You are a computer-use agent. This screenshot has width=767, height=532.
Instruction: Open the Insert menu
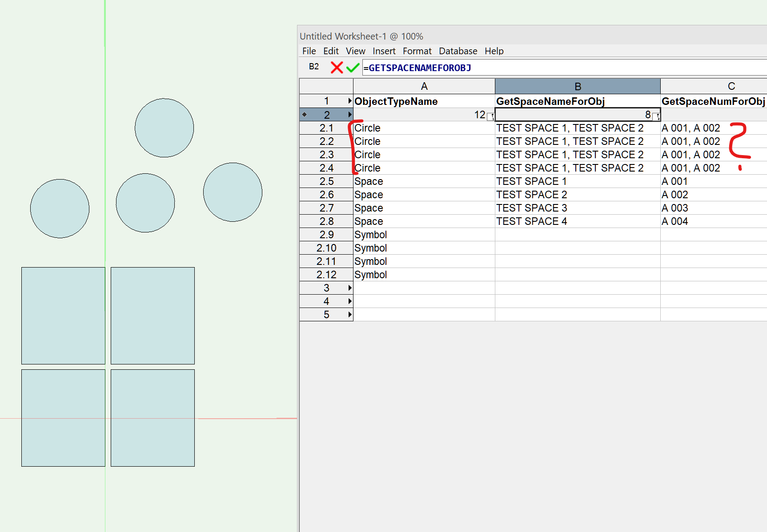pos(384,51)
